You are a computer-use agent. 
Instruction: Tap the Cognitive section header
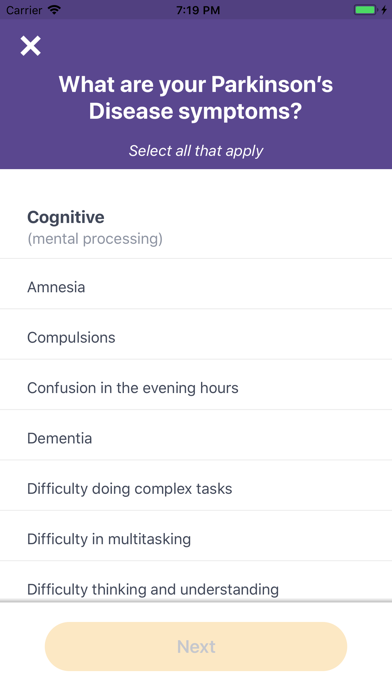[x=66, y=217]
